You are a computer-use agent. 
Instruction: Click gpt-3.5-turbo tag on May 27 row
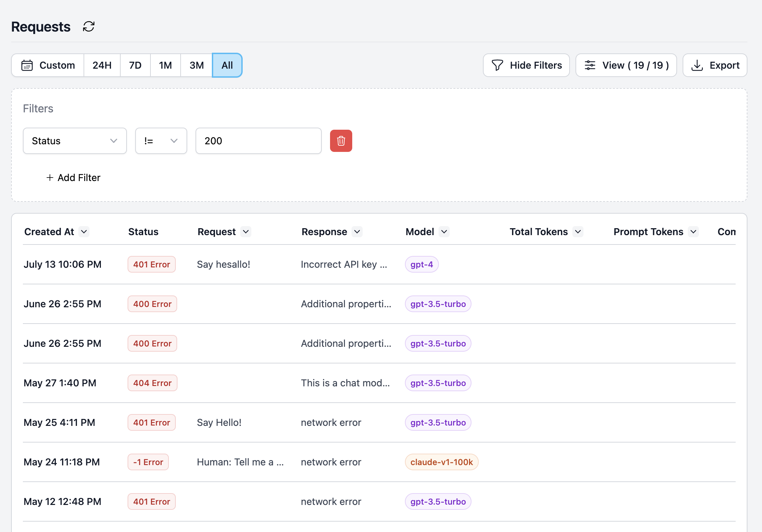[x=438, y=383]
